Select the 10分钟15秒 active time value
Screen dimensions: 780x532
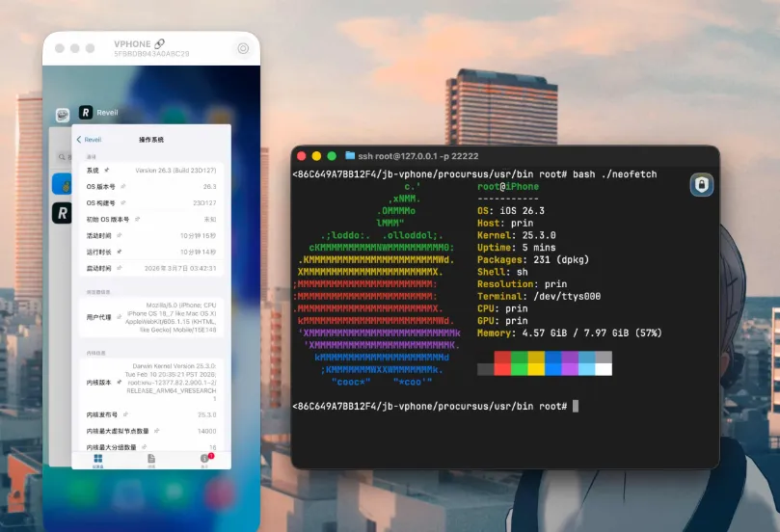tap(198, 236)
